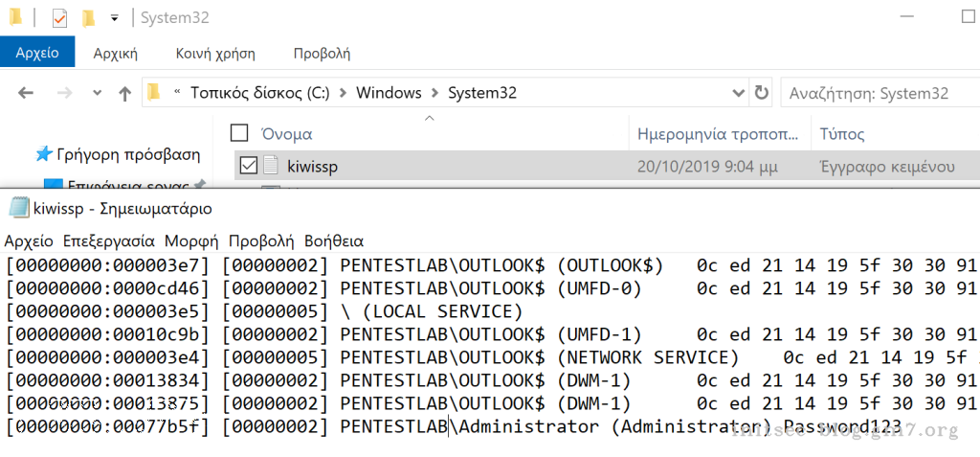Refresh the System32 folder view
Image resolution: width=980 pixels, height=457 pixels.
761,93
